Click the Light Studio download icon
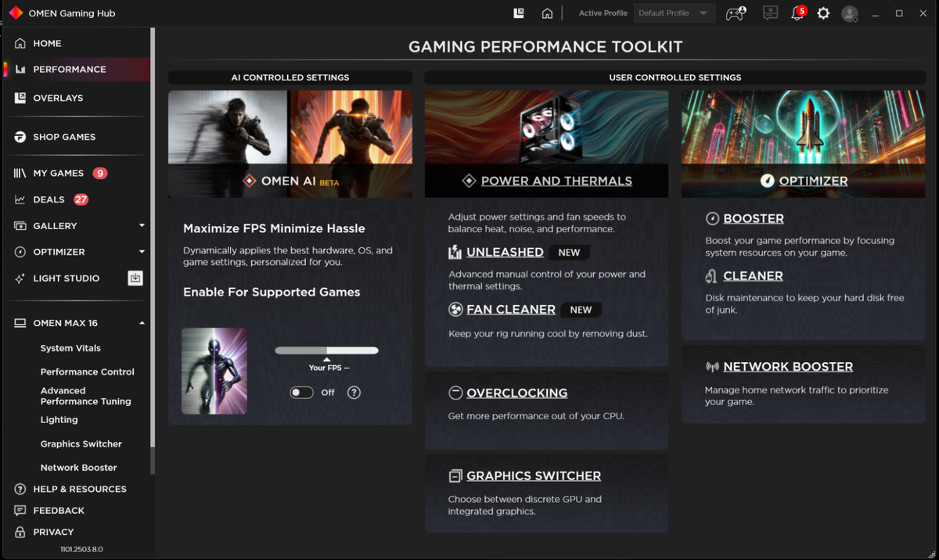Image resolution: width=939 pixels, height=560 pixels. click(x=135, y=278)
